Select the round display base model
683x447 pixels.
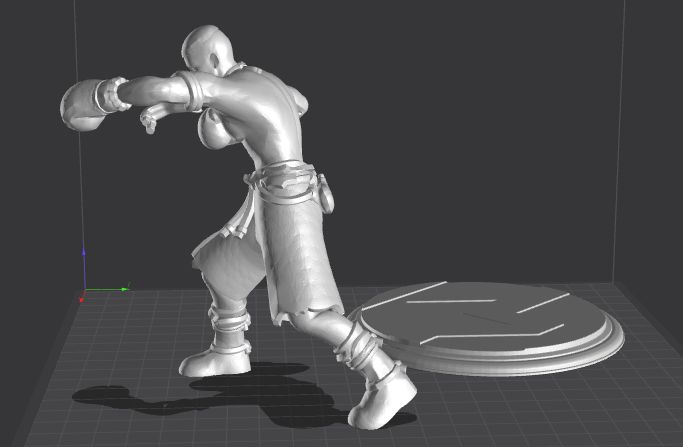coord(488,328)
